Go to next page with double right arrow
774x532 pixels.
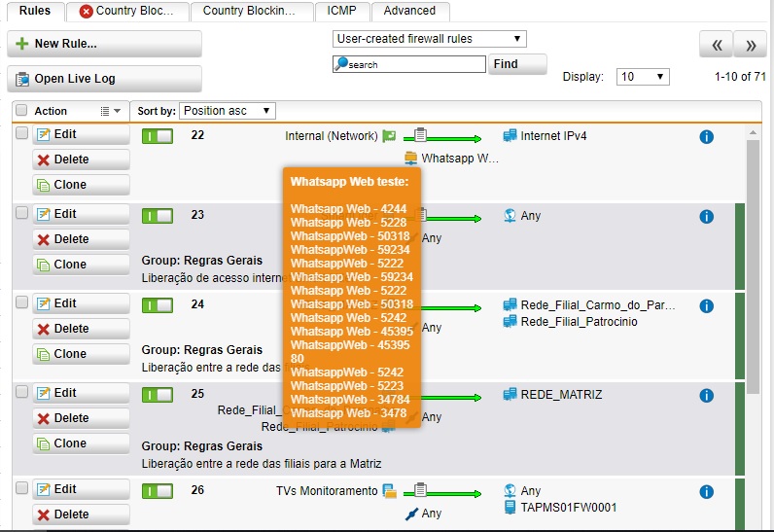tap(751, 46)
